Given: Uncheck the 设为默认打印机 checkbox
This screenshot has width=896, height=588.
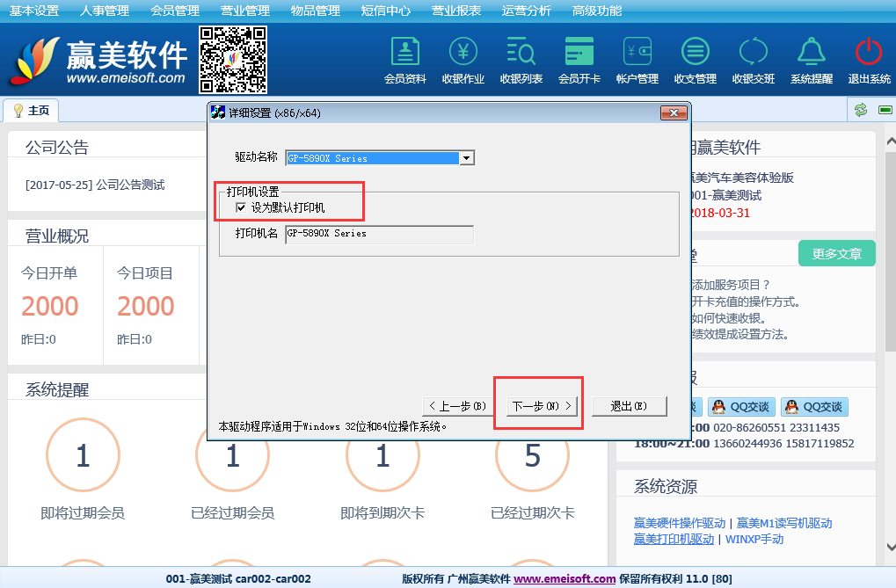Looking at the screenshot, I should click(240, 208).
